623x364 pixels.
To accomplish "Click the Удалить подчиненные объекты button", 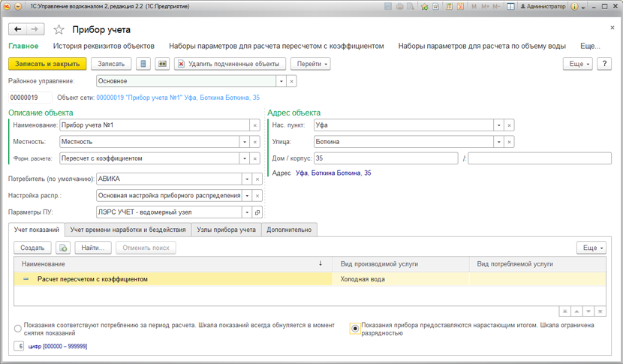I will click(x=230, y=64).
